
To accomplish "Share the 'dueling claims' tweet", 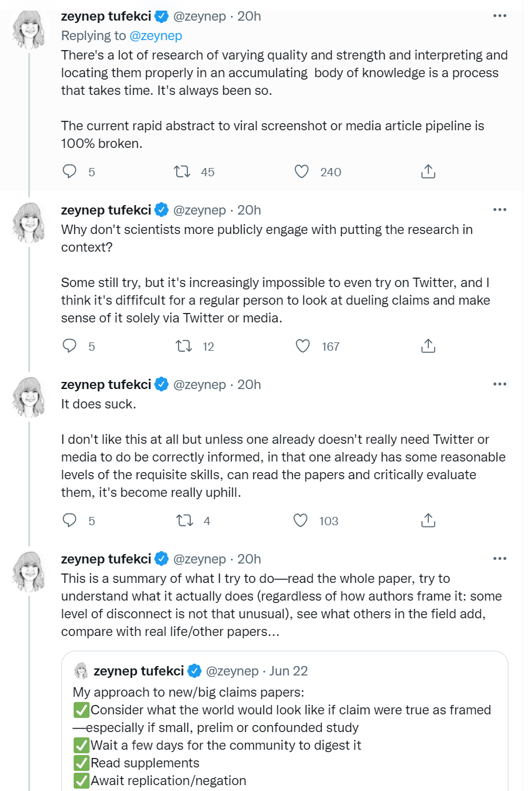I will point(428,346).
